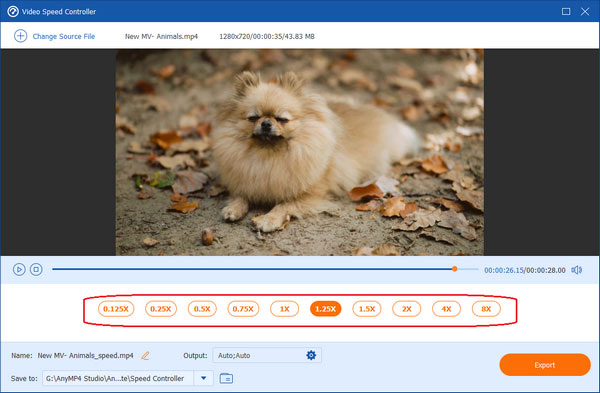Play the video preview
Viewport: 600px width, 393px height.
point(19,269)
